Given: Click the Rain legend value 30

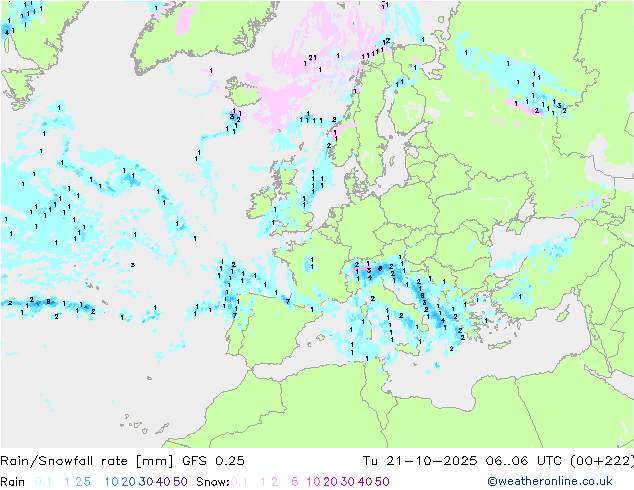Looking at the screenshot, I should click(146, 482).
